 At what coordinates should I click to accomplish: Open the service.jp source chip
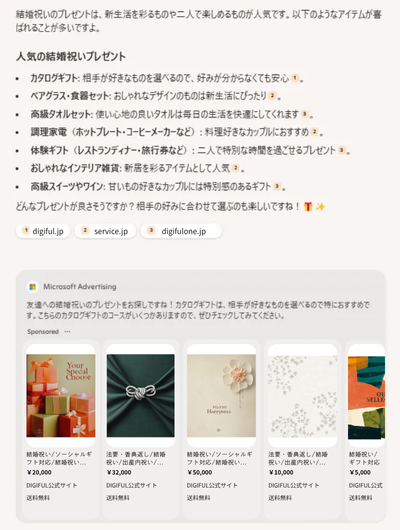pyautogui.click(x=105, y=231)
